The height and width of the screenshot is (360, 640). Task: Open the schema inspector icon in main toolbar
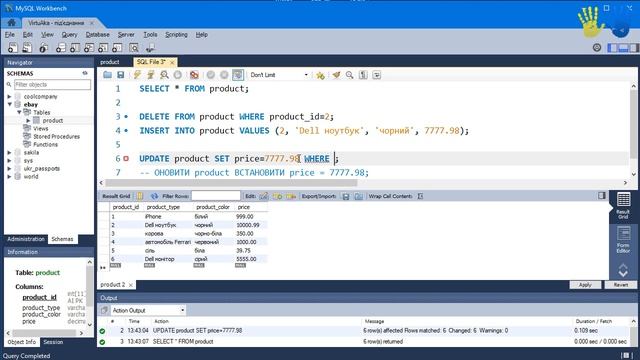point(43,48)
